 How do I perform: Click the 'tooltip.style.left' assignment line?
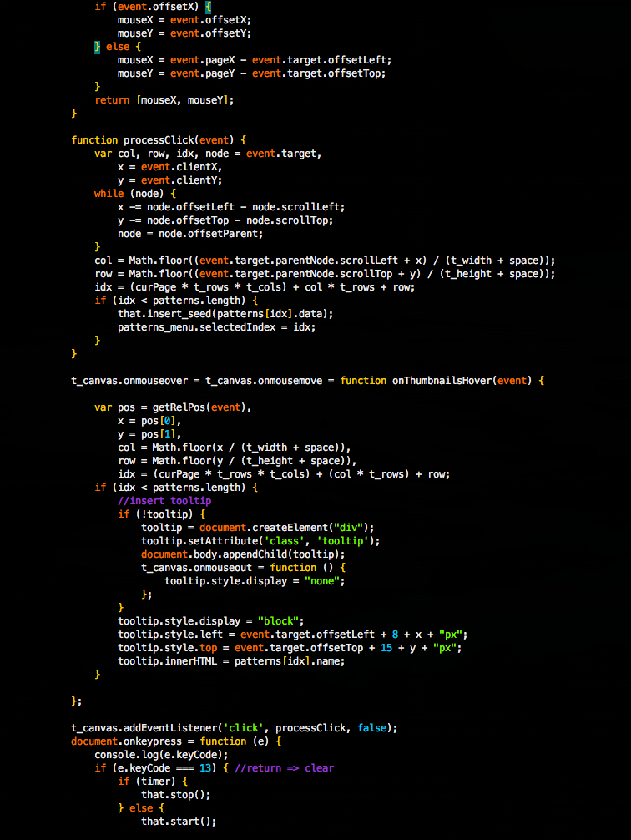pyautogui.click(x=292, y=635)
